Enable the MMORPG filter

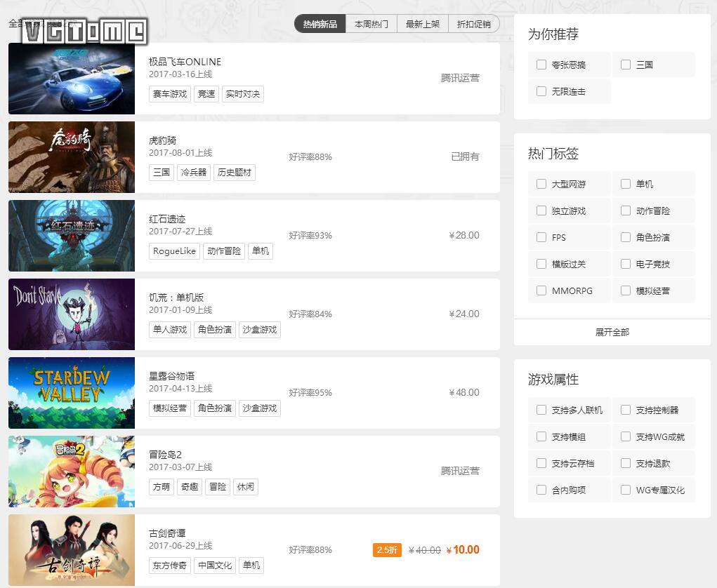coord(541,290)
